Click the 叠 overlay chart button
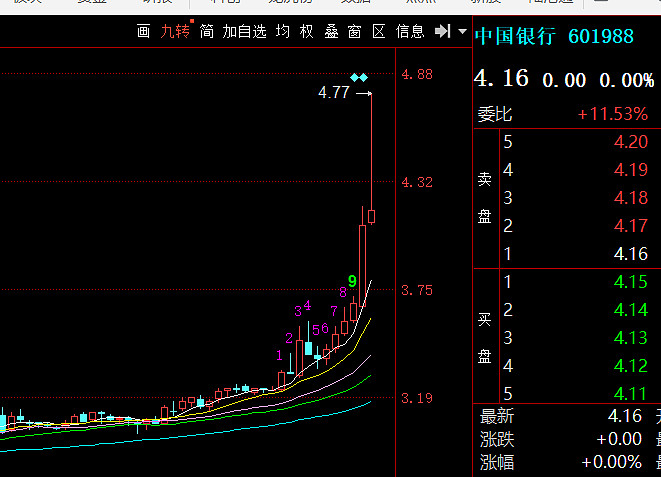Screen dimensions: 661x477 [331, 32]
